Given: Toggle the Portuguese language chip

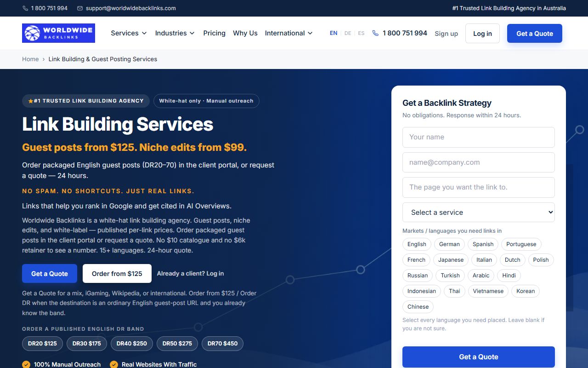Looking at the screenshot, I should coord(521,244).
